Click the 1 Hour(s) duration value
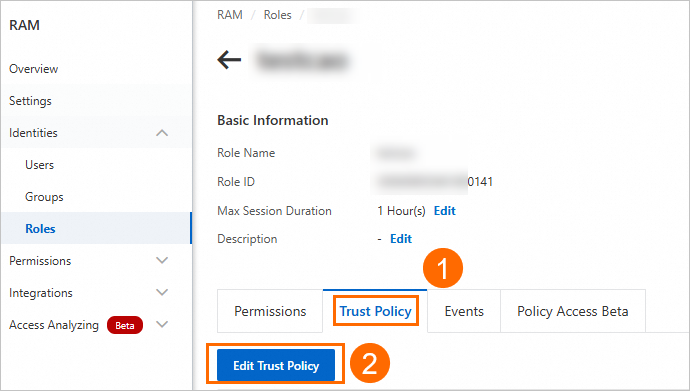The height and width of the screenshot is (391, 690). 401,211
